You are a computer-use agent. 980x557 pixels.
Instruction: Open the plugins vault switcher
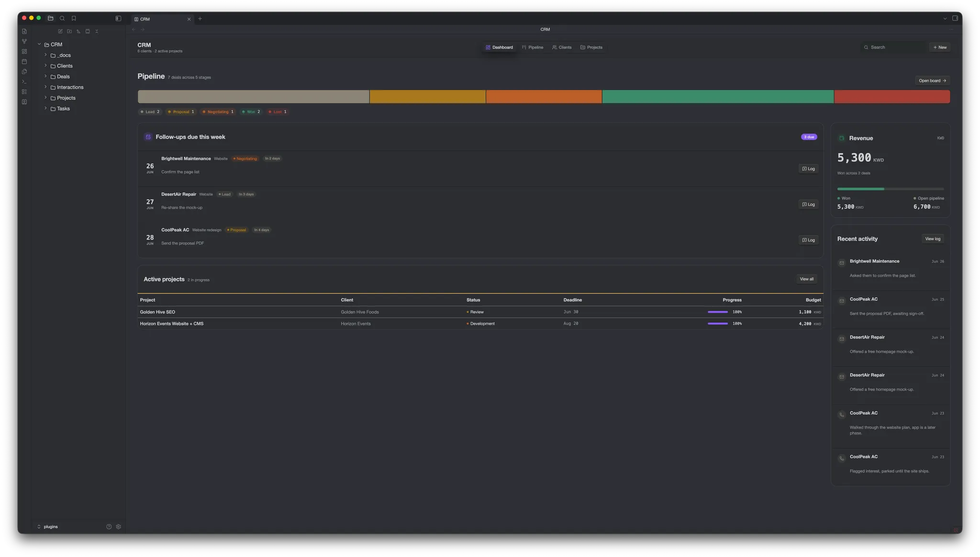[48, 526]
